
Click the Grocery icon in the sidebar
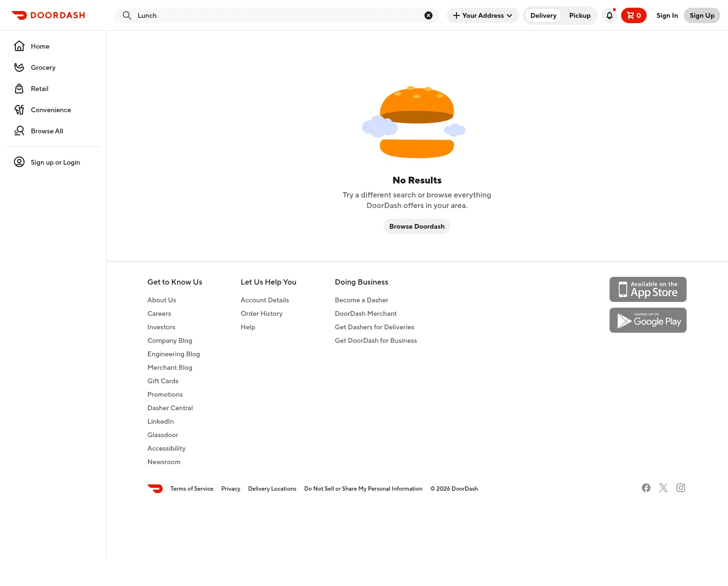pyautogui.click(x=19, y=67)
